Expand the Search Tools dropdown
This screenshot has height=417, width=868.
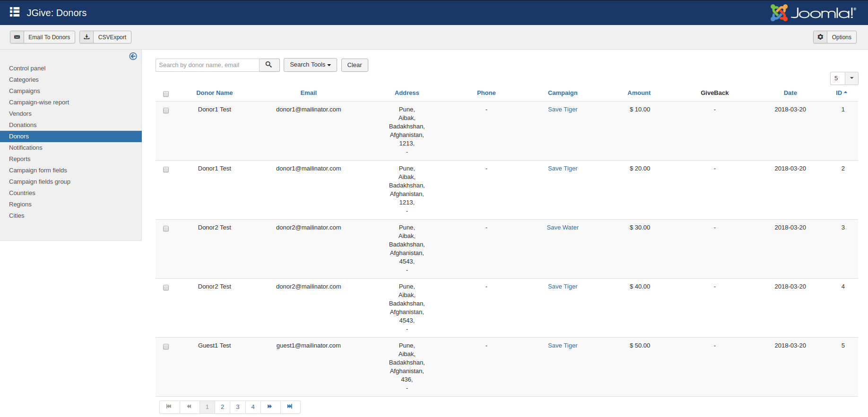point(310,65)
